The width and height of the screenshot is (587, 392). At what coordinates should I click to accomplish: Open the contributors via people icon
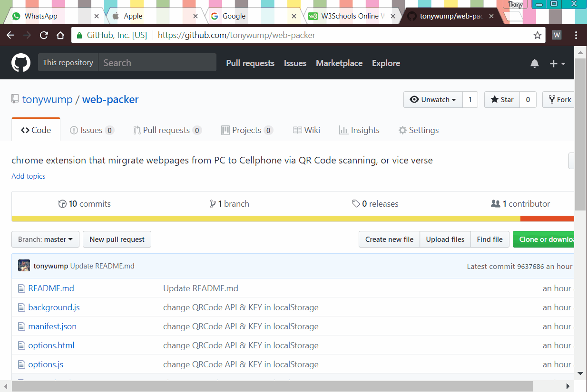coord(497,203)
